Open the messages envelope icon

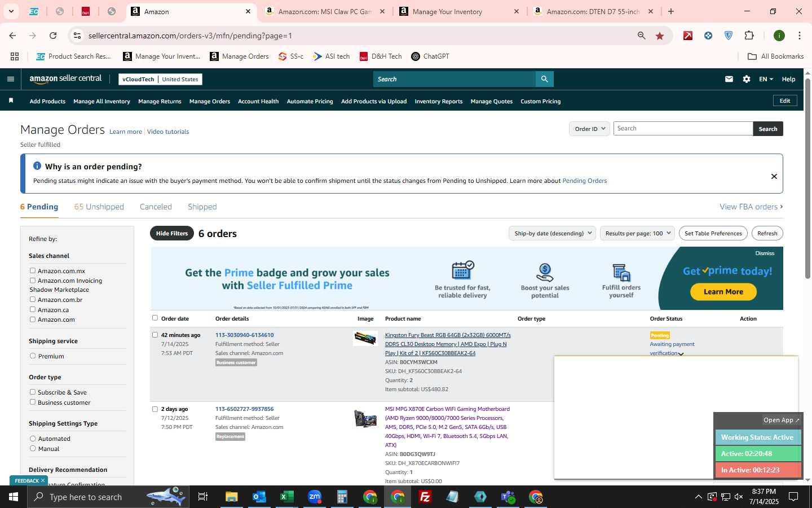click(729, 79)
